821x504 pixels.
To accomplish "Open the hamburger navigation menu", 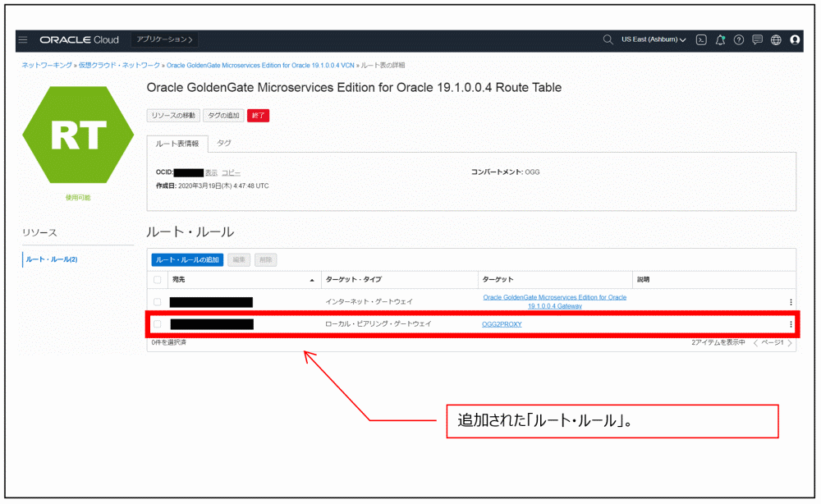I will pyautogui.click(x=23, y=39).
